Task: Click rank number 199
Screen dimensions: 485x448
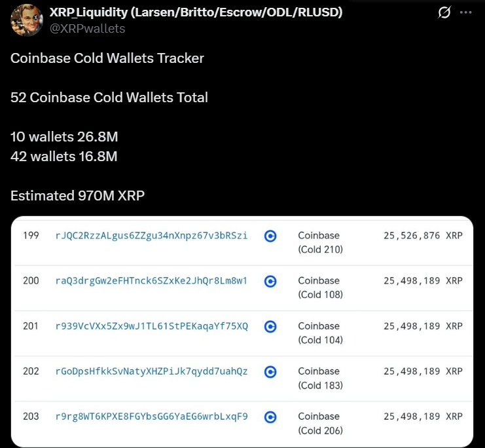Action: click(31, 236)
